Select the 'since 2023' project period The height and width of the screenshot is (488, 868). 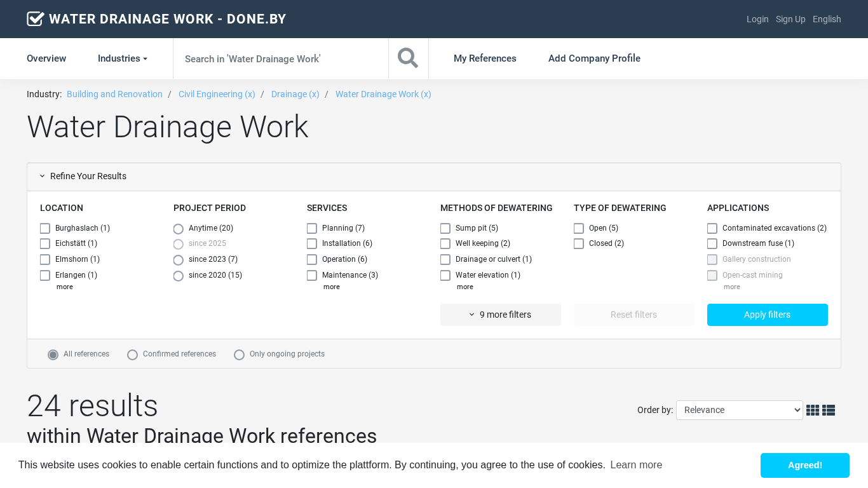point(179,260)
